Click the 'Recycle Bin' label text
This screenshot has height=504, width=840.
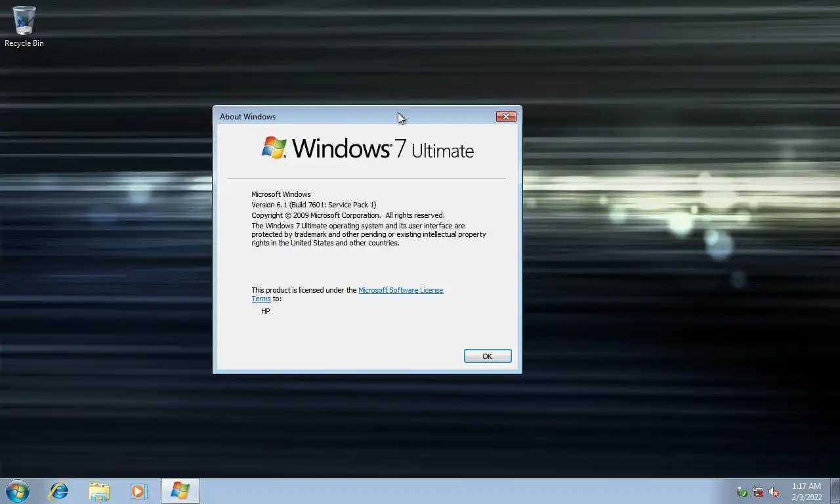[24, 43]
